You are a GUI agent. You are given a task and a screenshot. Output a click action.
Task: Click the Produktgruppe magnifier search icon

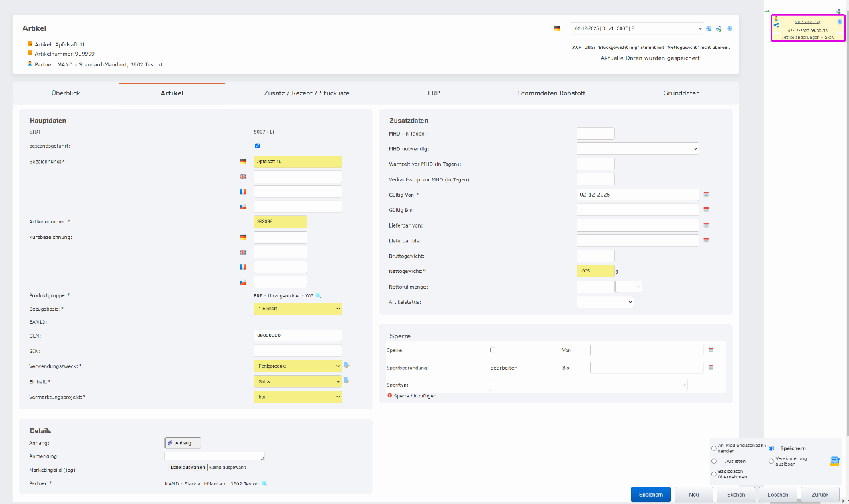pos(319,295)
